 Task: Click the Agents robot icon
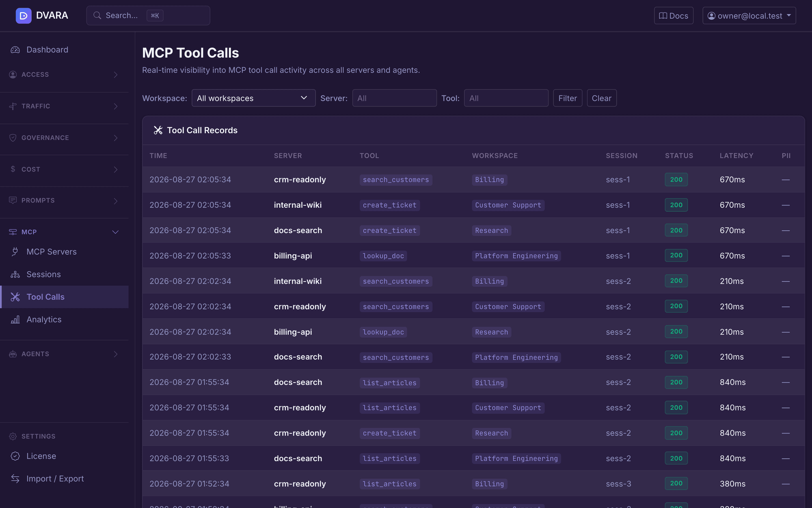13,354
